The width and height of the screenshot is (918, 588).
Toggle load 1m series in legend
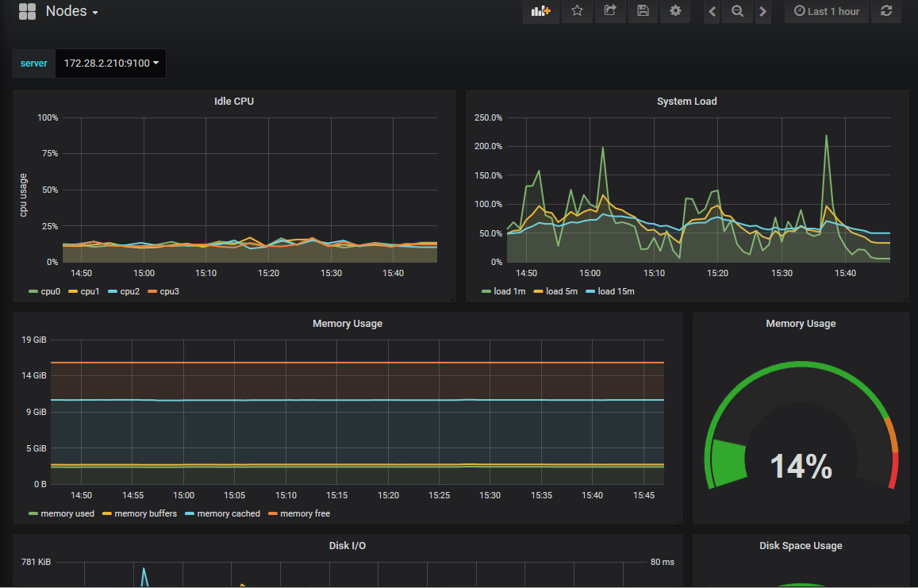pyautogui.click(x=509, y=291)
